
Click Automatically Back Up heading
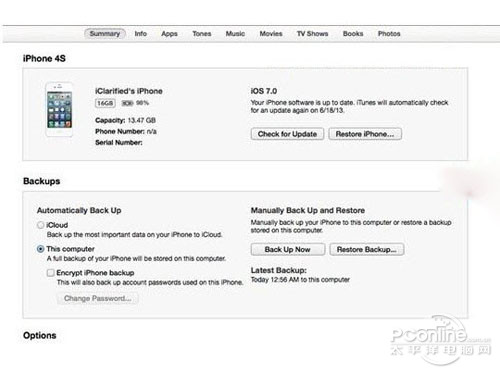[x=79, y=211]
